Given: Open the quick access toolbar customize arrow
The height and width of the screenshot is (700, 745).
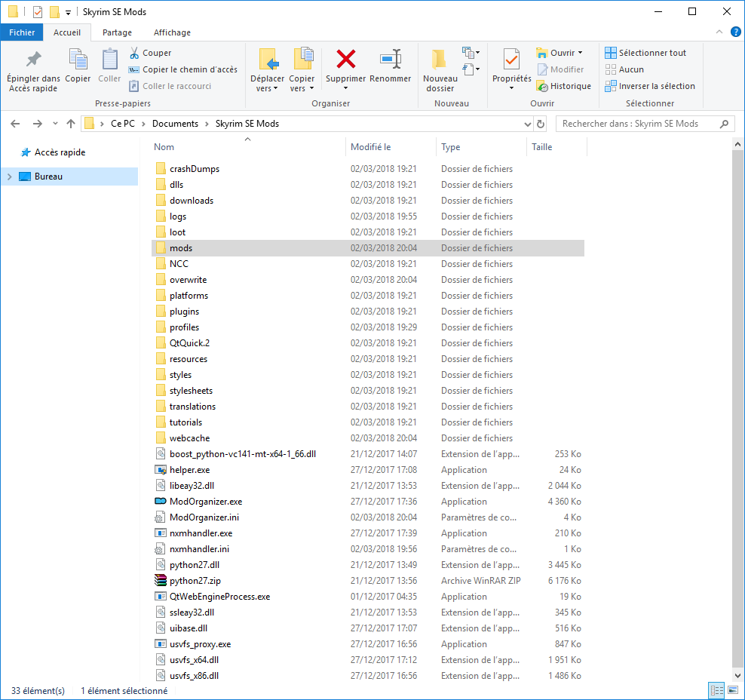Looking at the screenshot, I should pos(68,13).
